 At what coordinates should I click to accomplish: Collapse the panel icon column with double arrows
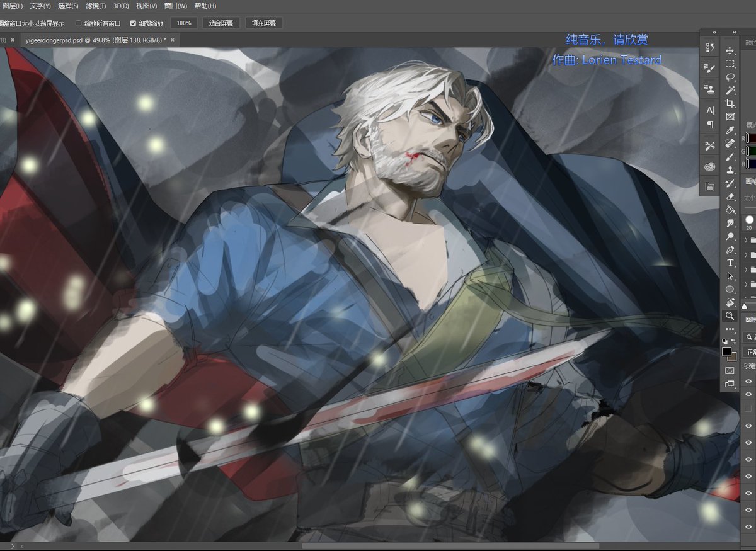pos(714,33)
